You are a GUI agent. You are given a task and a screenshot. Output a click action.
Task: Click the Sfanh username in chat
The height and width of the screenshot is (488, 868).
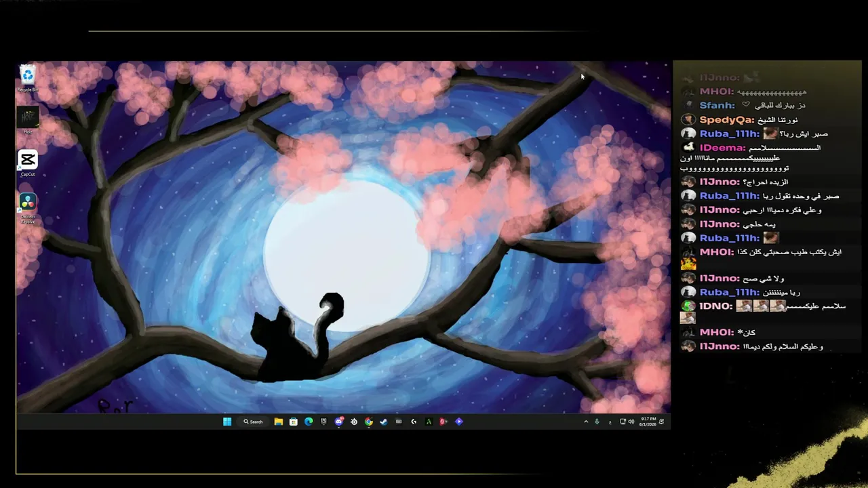(x=717, y=106)
